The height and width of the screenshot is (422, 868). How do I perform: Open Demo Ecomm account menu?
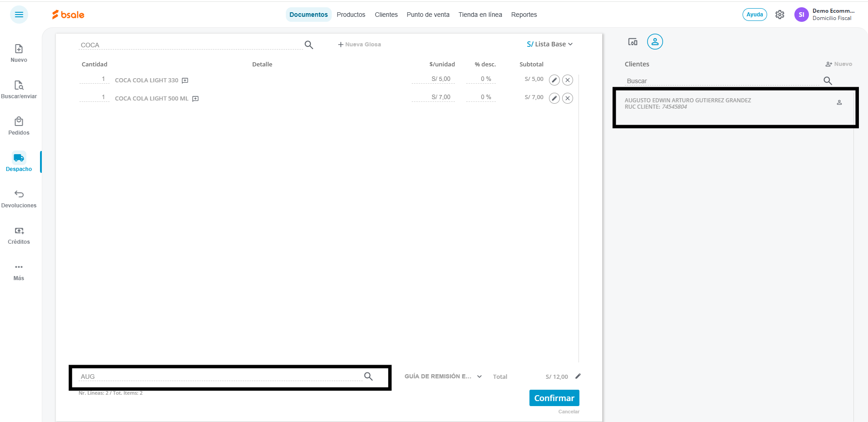[833, 15]
